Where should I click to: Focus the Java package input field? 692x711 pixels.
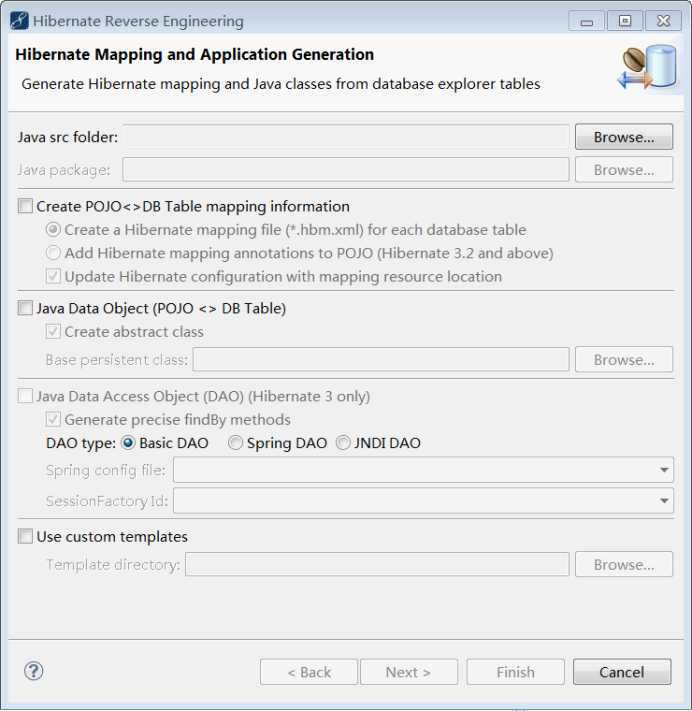click(346, 170)
